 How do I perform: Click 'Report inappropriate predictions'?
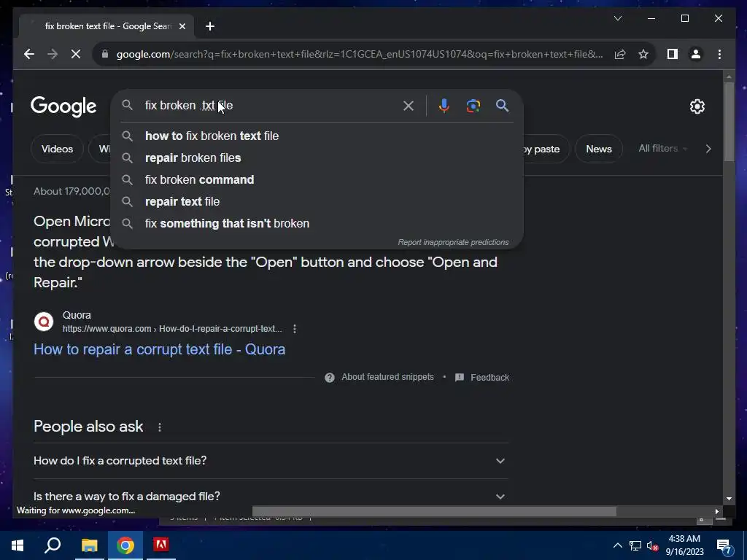(x=453, y=242)
